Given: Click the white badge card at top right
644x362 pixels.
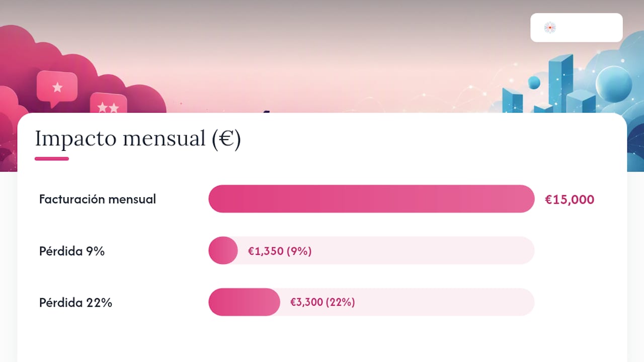Looking at the screenshot, I should [x=577, y=28].
